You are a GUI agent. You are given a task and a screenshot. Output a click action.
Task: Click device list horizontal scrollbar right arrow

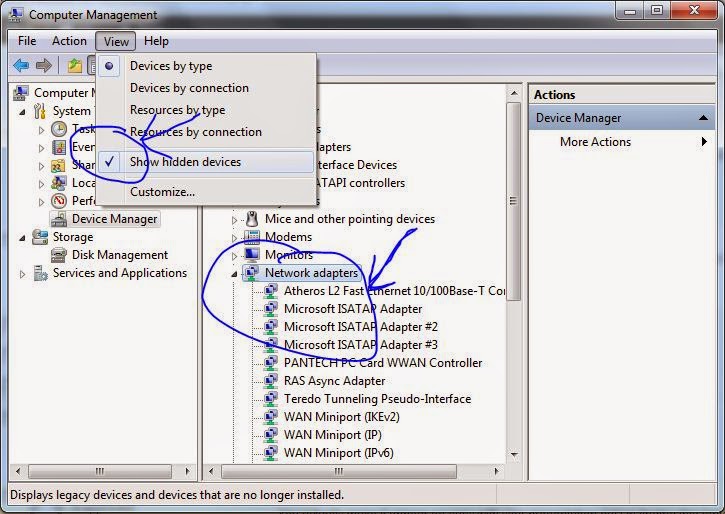pyautogui.click(x=497, y=471)
